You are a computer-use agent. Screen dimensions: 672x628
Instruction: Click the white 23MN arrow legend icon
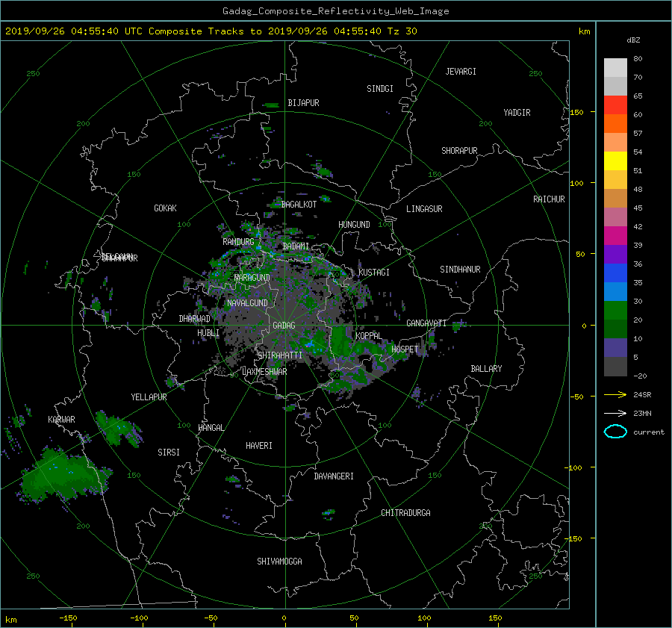tap(615, 413)
